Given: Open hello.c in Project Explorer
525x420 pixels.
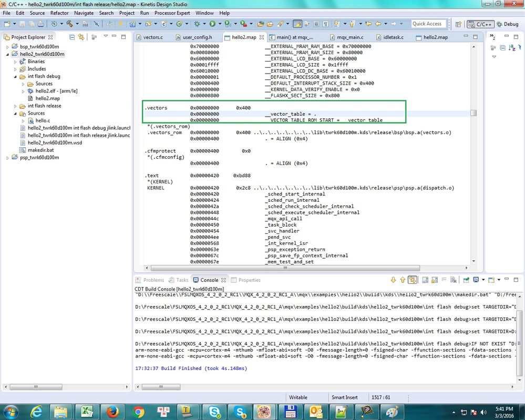Looking at the screenshot, I should (x=43, y=120).
